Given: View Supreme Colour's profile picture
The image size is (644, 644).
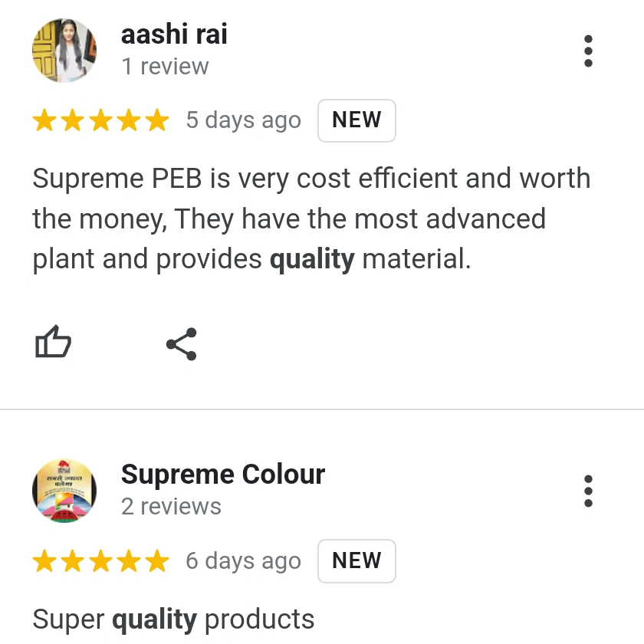Looking at the screenshot, I should tap(64, 491).
